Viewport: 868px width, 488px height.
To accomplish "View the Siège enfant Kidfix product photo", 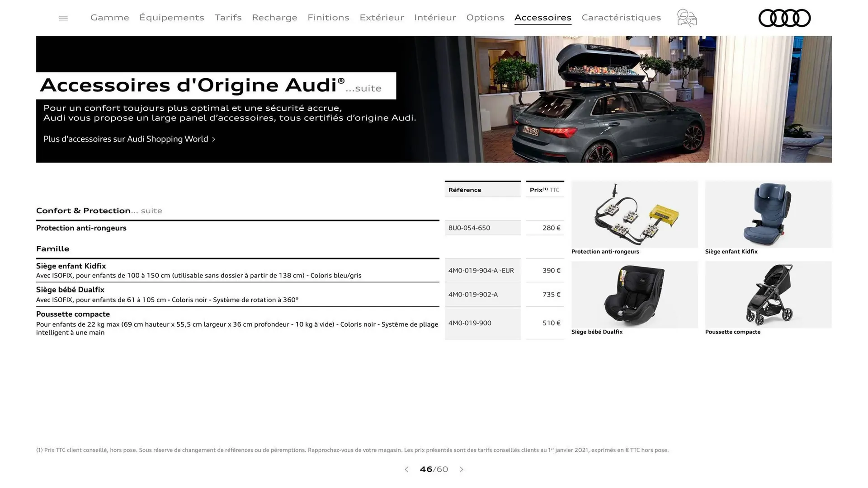I will point(768,214).
